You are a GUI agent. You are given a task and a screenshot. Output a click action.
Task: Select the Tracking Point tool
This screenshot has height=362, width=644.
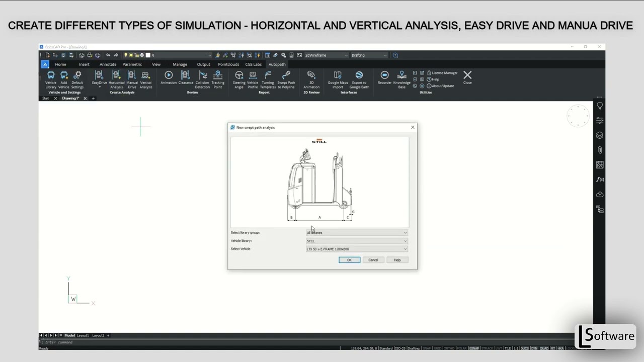(218, 79)
